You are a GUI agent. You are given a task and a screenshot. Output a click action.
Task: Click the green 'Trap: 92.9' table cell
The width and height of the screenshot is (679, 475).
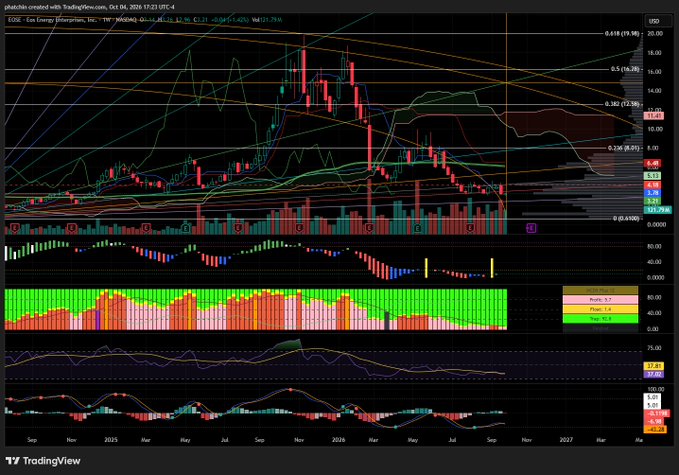point(600,319)
